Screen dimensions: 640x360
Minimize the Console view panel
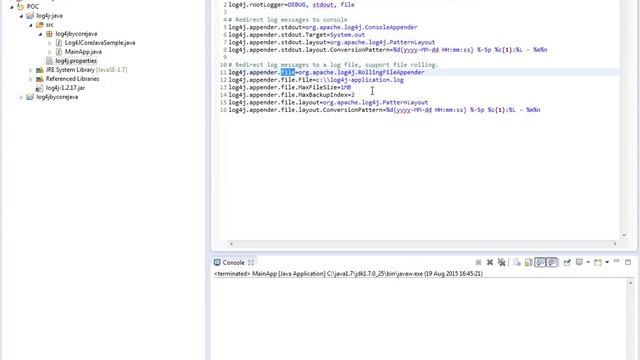[x=616, y=262]
